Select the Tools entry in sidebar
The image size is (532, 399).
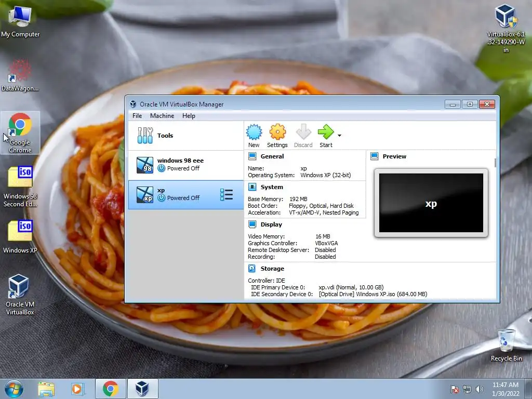(186, 136)
